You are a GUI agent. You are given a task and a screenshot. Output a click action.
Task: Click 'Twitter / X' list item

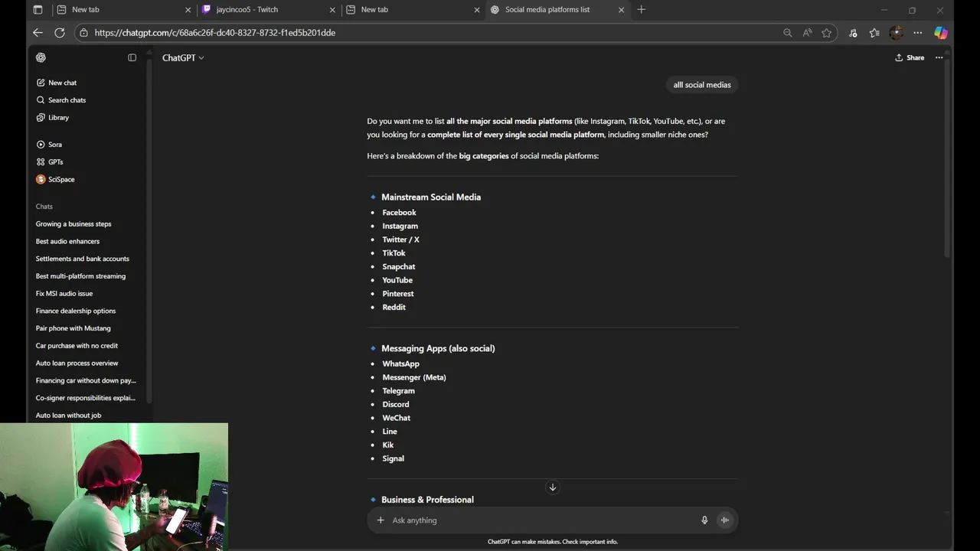(400, 240)
